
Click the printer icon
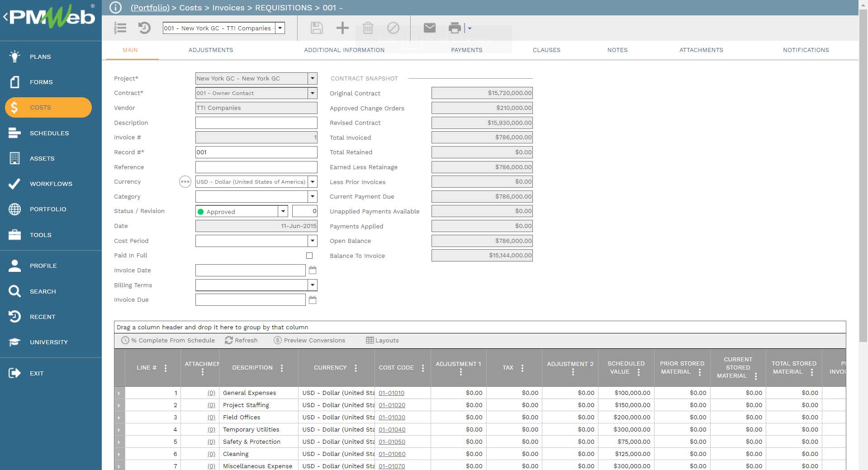[455, 28]
